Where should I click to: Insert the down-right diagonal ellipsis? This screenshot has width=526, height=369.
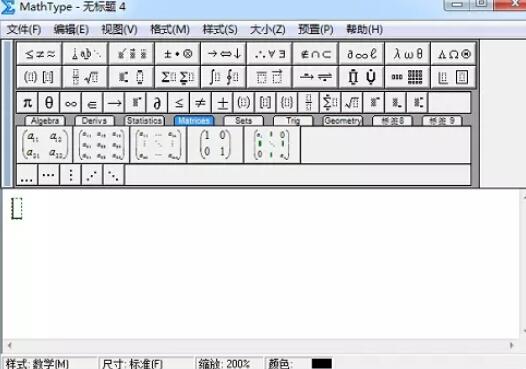point(114,174)
